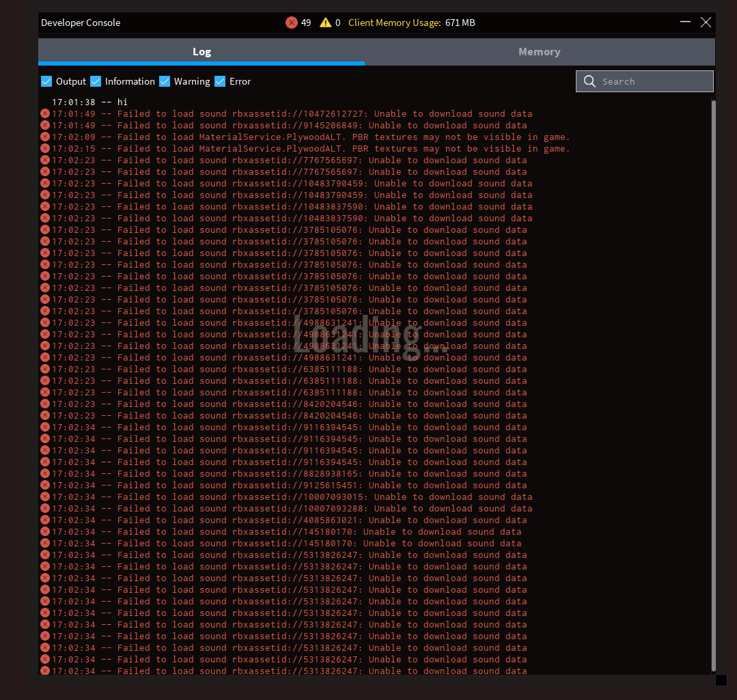Switch to the Memory tab
737x700 pixels.
click(539, 52)
